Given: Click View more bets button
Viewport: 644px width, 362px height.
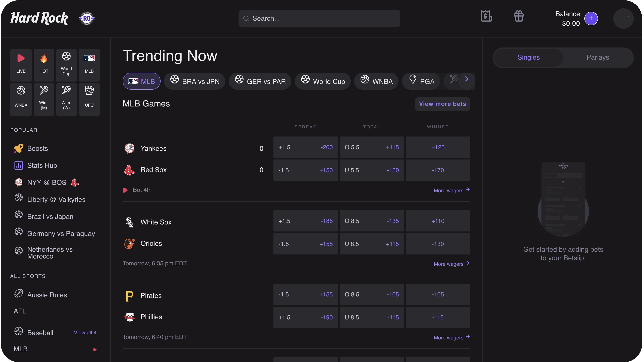Looking at the screenshot, I should [443, 104].
